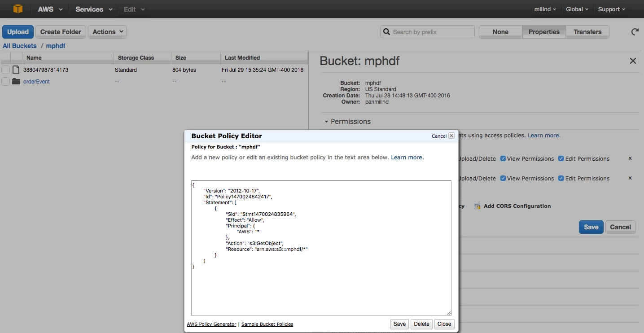The image size is (644, 333).
Task: Click the search magnifier icon
Action: 386,32
